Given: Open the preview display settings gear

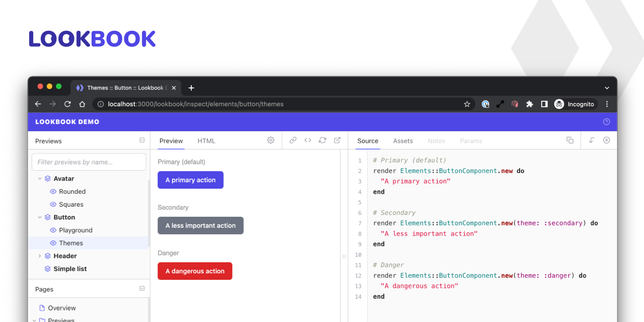Looking at the screenshot, I should (271, 140).
